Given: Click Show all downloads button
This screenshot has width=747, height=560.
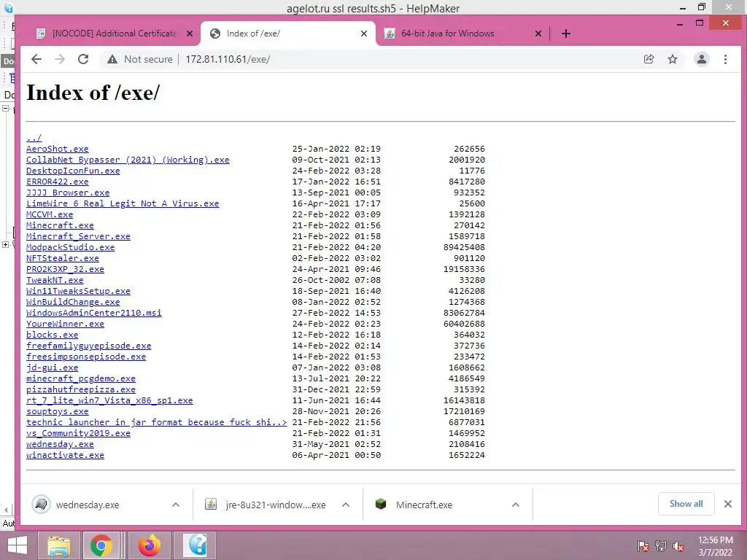Looking at the screenshot, I should coord(686,504).
